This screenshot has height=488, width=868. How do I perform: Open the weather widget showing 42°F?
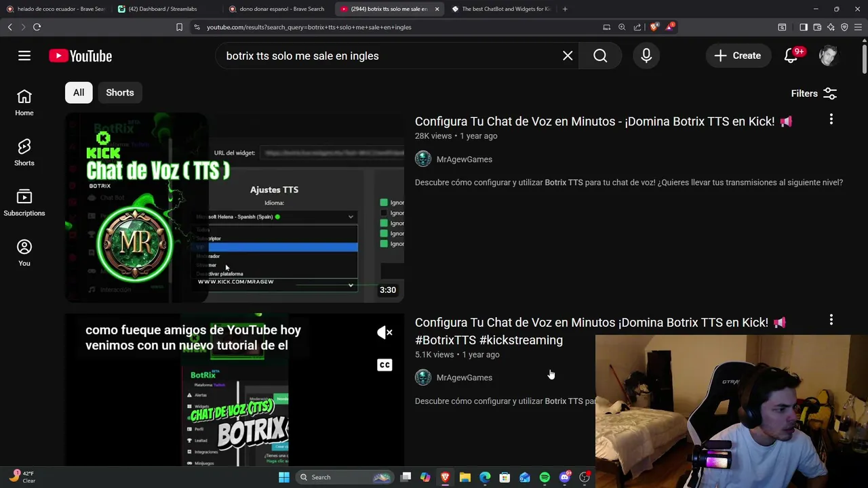click(x=22, y=477)
